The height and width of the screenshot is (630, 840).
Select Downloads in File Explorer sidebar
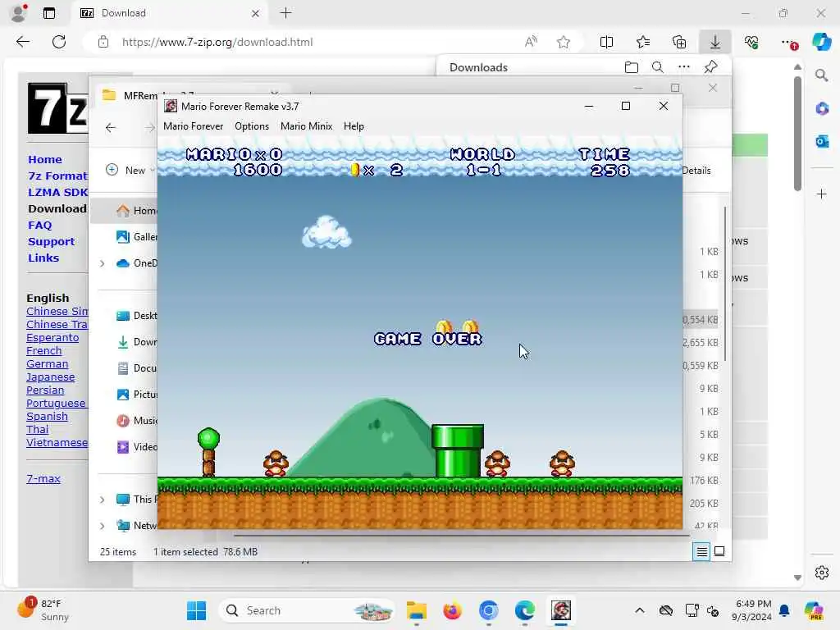(137, 342)
